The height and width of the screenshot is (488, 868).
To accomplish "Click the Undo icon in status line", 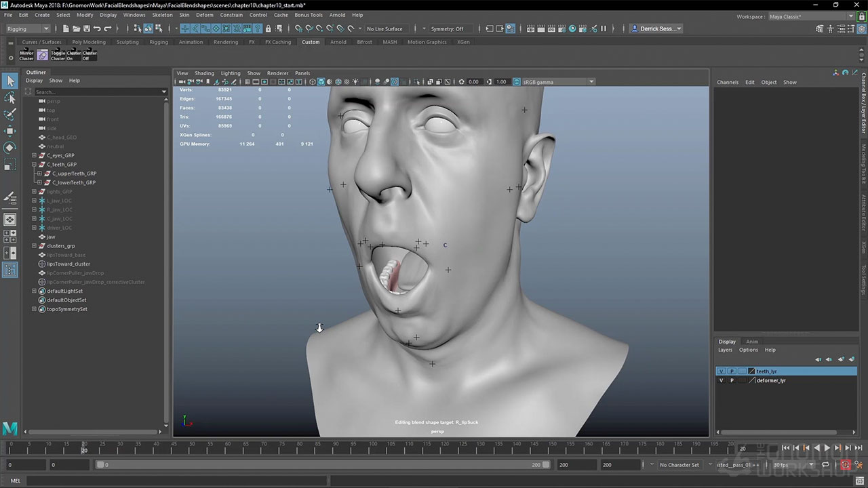I will tap(97, 28).
